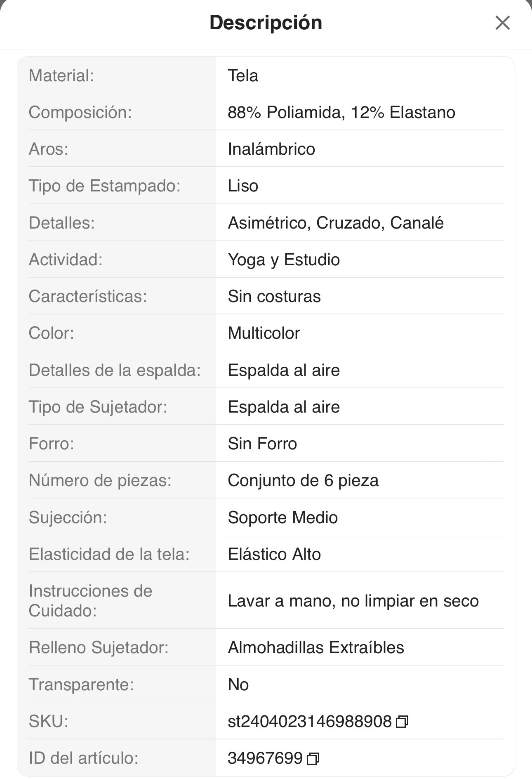
Task: Select the SKU value st2404023146988908
Action: point(309,721)
